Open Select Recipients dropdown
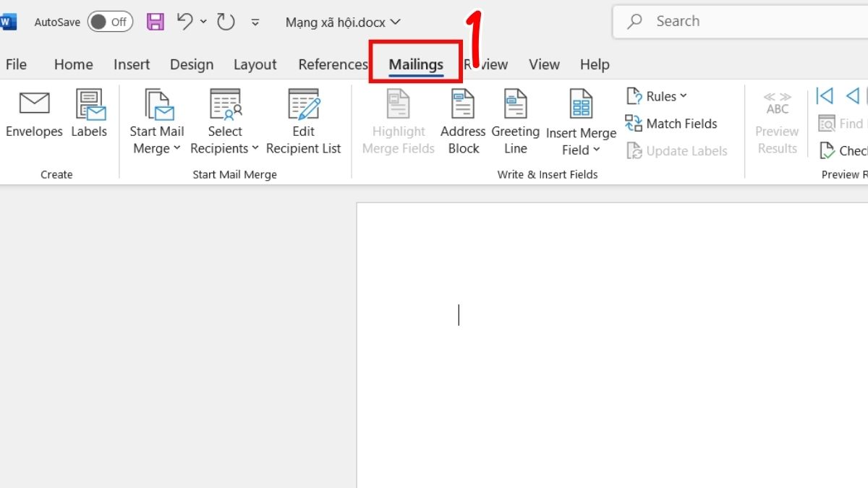Viewport: 868px width, 488px height. click(225, 121)
